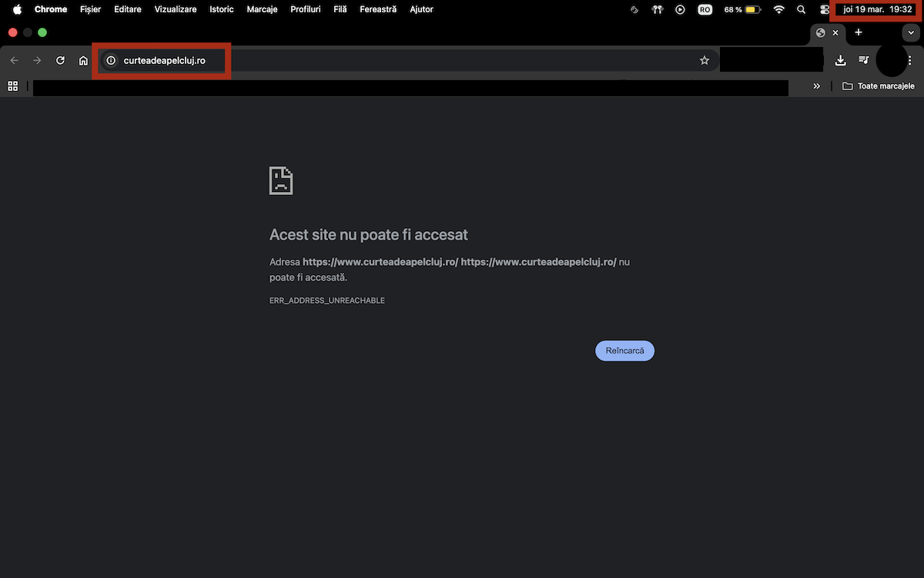Go to the browser home page icon
Viewport: 924px width, 578px height.
click(83, 60)
